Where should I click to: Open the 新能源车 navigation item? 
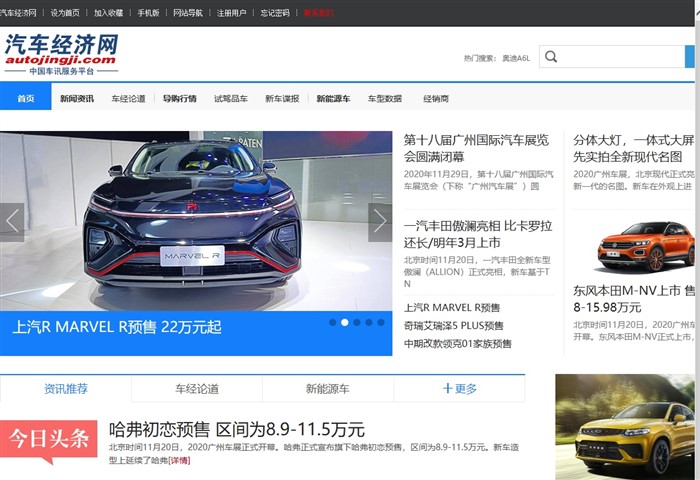[x=333, y=99]
